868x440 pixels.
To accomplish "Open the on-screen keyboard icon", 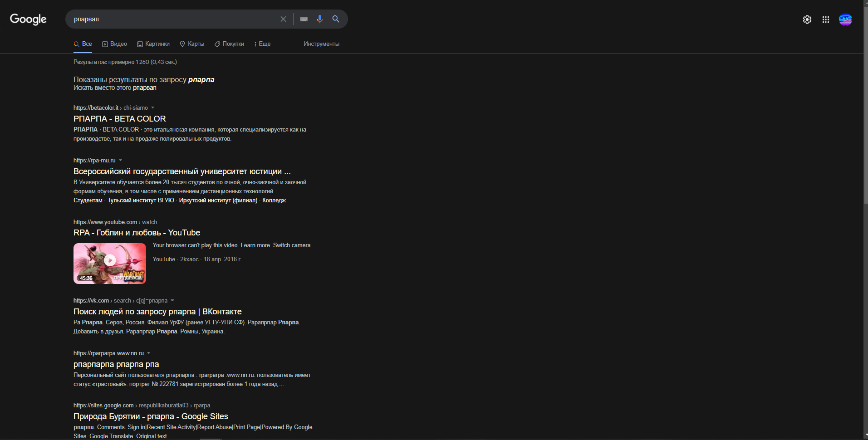I will [x=304, y=19].
